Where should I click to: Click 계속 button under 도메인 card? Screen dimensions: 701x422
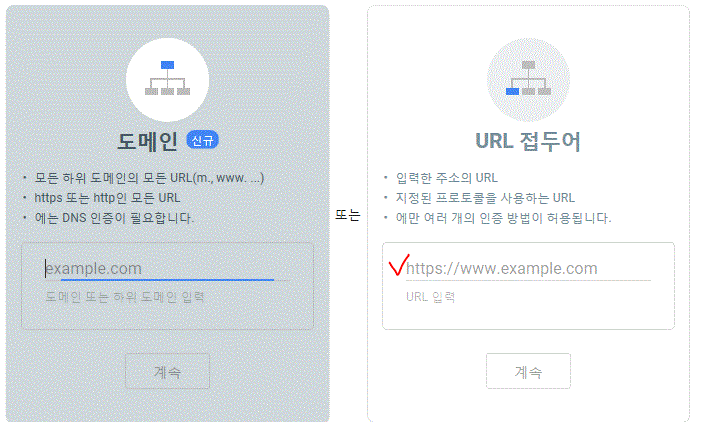pyautogui.click(x=167, y=371)
